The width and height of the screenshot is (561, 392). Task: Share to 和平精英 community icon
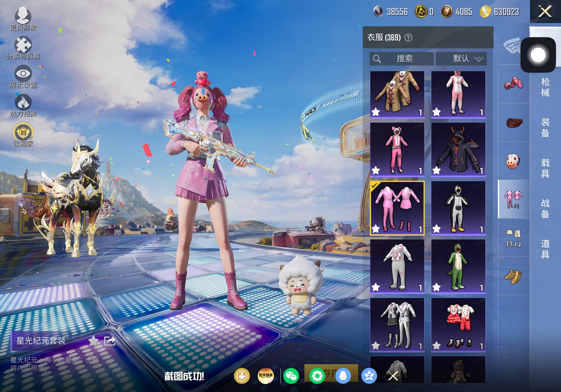coord(266,376)
